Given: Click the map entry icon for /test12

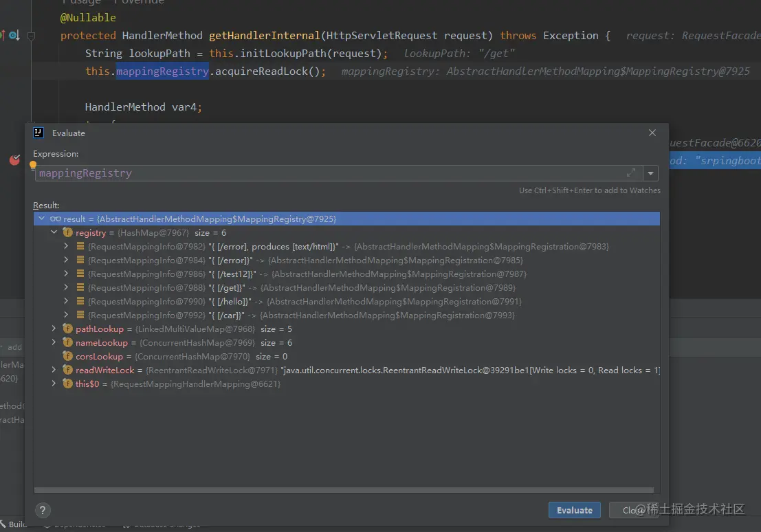Looking at the screenshot, I should (80, 274).
